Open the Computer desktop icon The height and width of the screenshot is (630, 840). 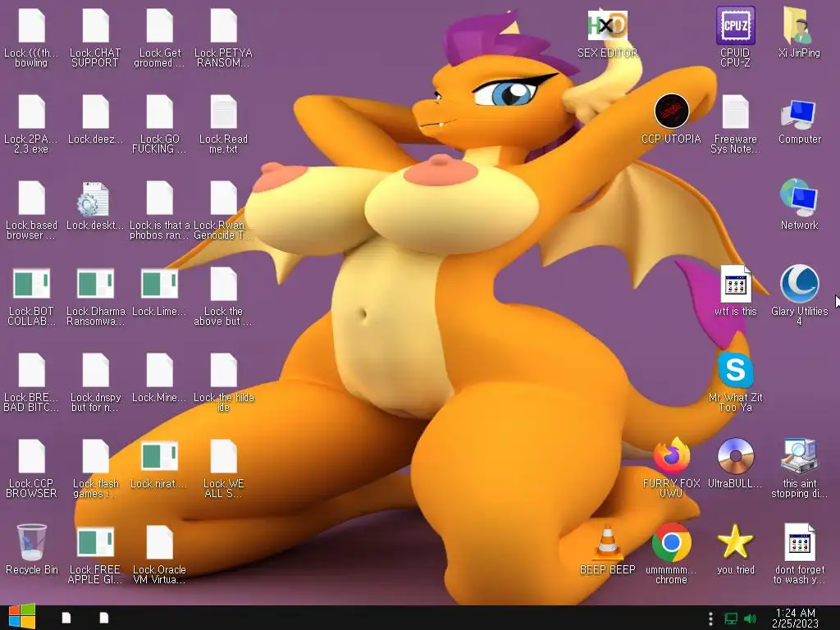coord(799,114)
